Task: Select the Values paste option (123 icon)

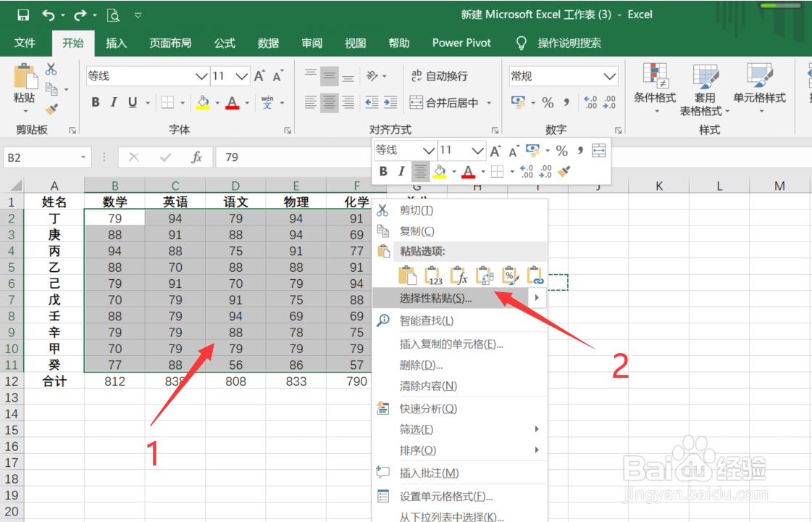Action: click(x=433, y=278)
